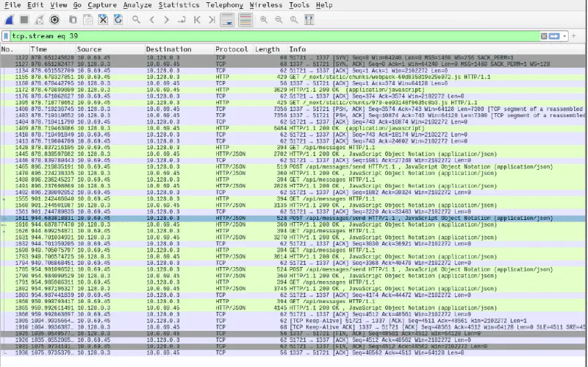The width and height of the screenshot is (588, 367).
Task: Reload the current capture file
Action: (118, 19)
